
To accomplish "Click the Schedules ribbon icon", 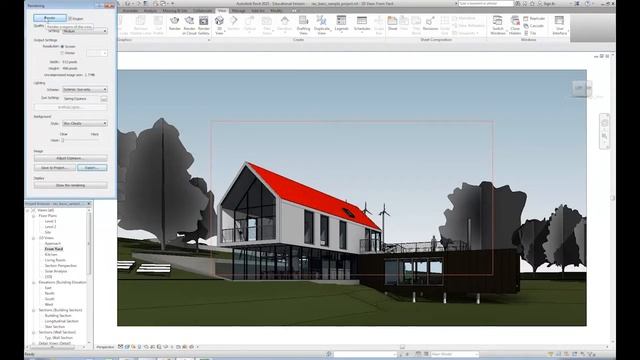I will point(362,24).
